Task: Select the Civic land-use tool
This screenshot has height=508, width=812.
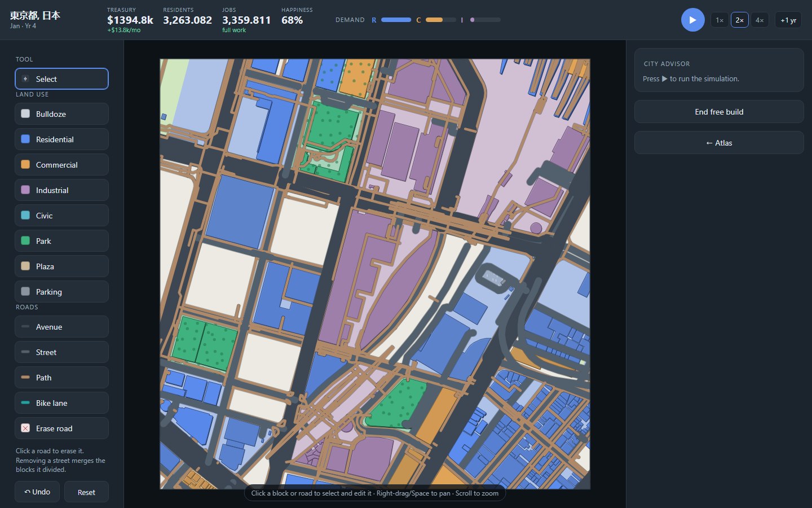Action: pyautogui.click(x=61, y=216)
